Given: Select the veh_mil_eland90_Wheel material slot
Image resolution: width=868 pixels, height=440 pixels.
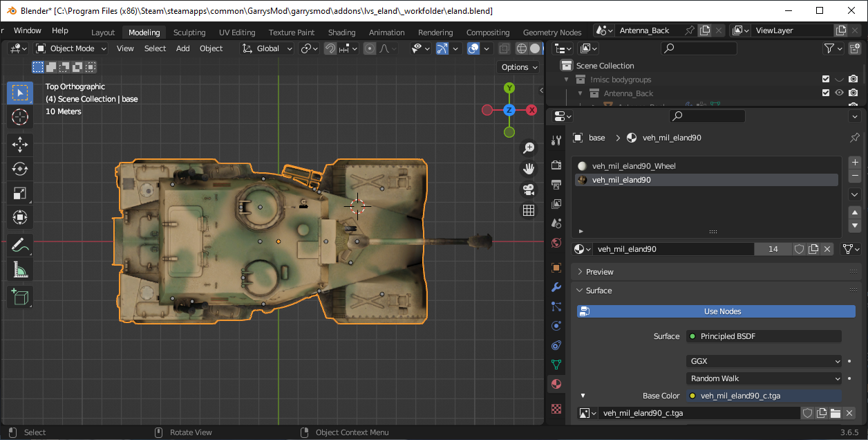Looking at the screenshot, I should click(x=634, y=166).
